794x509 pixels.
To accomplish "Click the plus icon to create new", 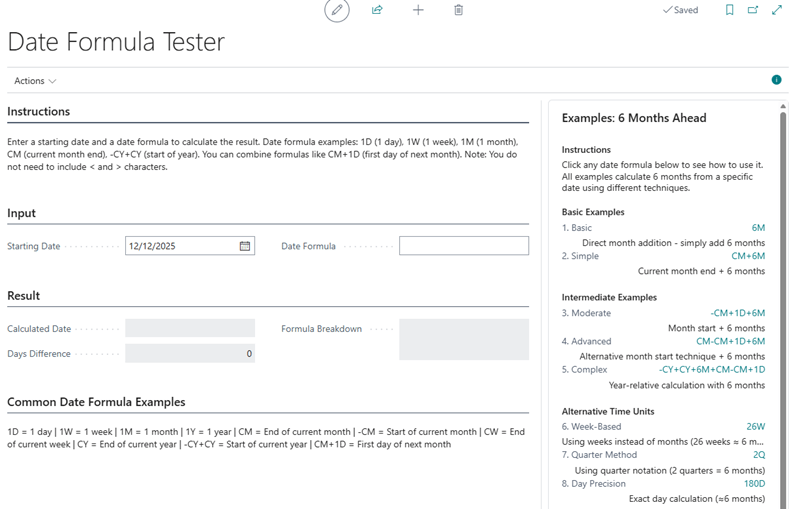I will point(418,10).
